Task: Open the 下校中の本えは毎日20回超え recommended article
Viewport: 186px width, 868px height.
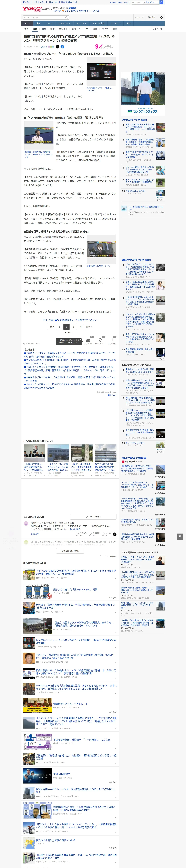Action: click(x=76, y=572)
